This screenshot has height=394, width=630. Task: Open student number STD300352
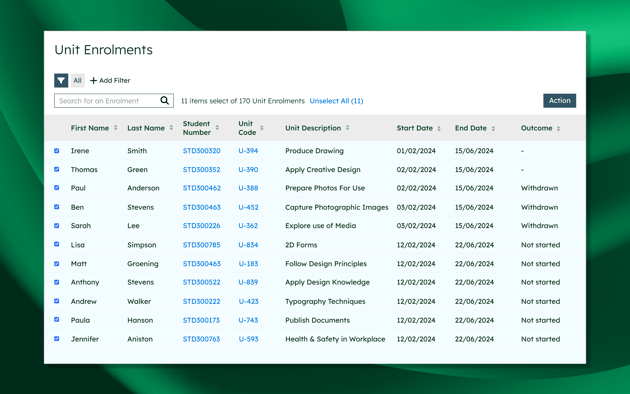coord(202,169)
